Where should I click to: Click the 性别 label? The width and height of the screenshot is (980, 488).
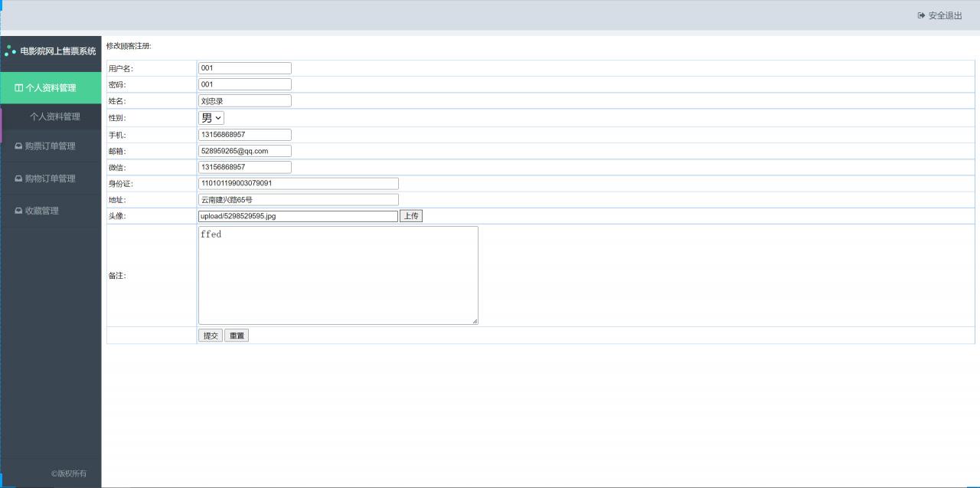(117, 119)
